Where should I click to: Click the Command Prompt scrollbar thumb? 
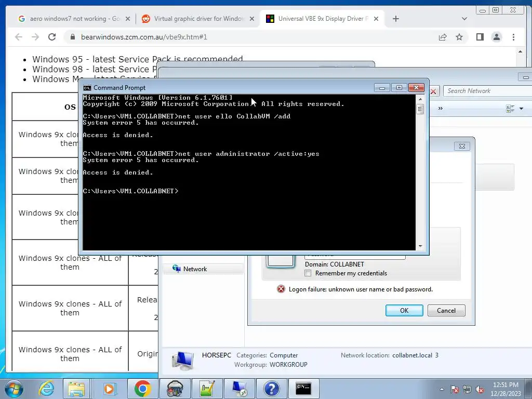(420, 109)
